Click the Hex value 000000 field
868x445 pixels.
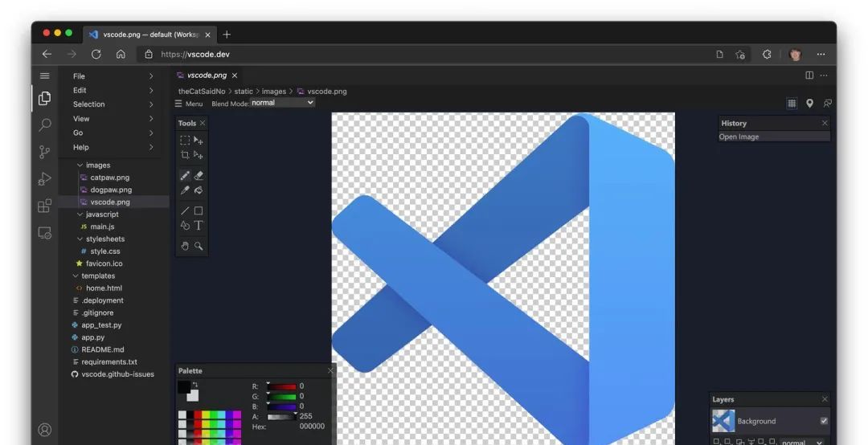click(x=312, y=427)
